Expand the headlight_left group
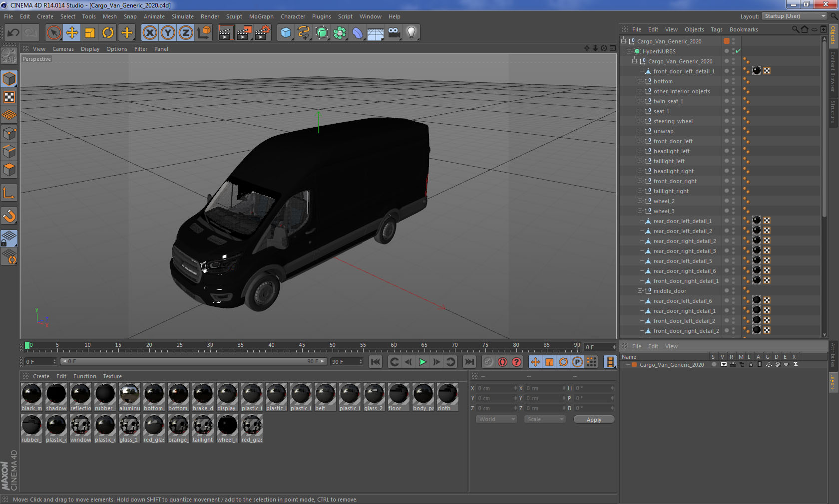The image size is (839, 504). pyautogui.click(x=640, y=151)
